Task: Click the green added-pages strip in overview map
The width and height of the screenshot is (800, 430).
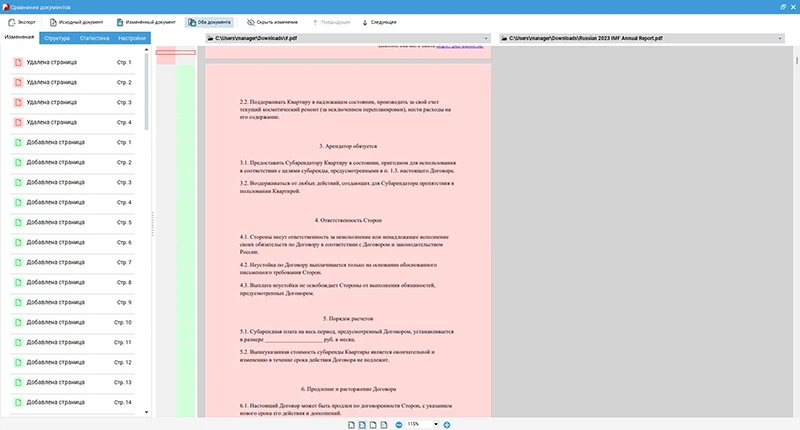Action: coord(186,241)
